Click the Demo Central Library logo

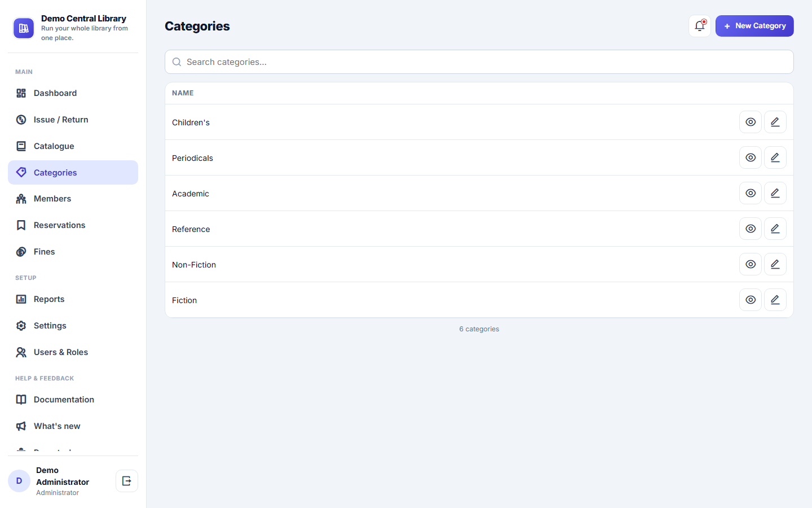pos(24,28)
